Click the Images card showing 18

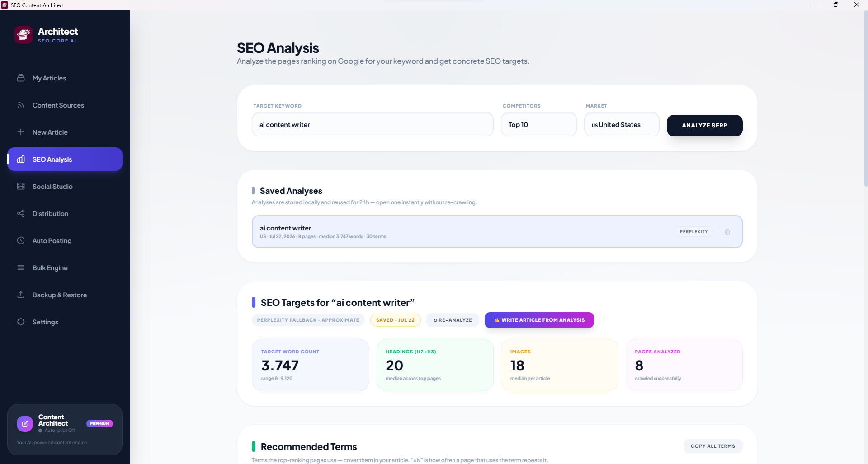[x=560, y=365]
